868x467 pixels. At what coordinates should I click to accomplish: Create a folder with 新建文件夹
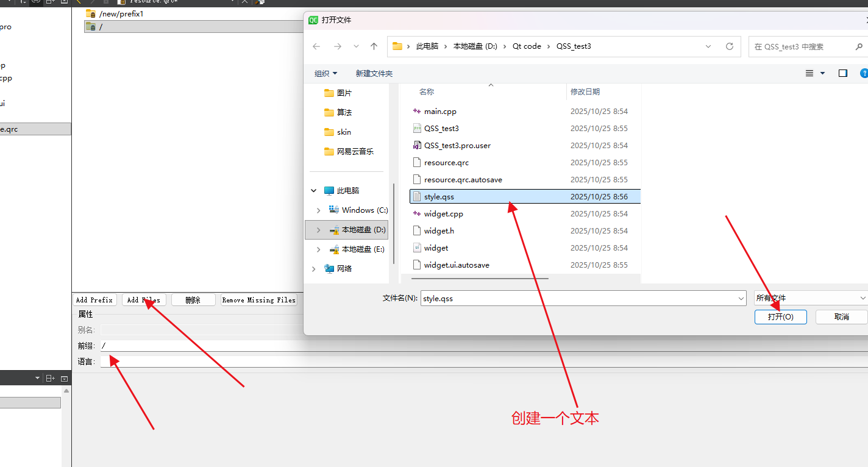click(374, 73)
